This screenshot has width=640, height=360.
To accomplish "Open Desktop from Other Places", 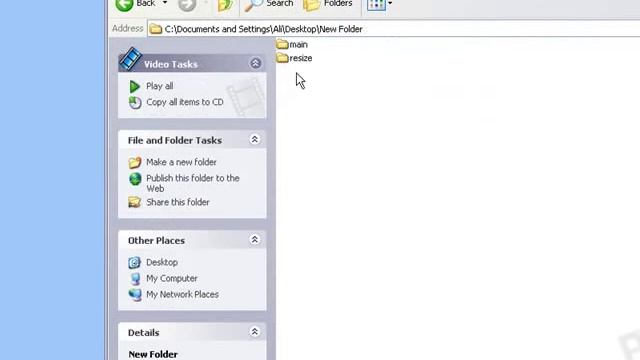I will [x=162, y=262].
